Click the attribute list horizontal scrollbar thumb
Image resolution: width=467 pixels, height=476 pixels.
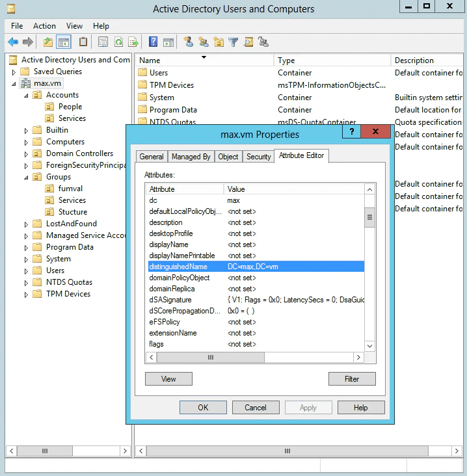(211, 357)
